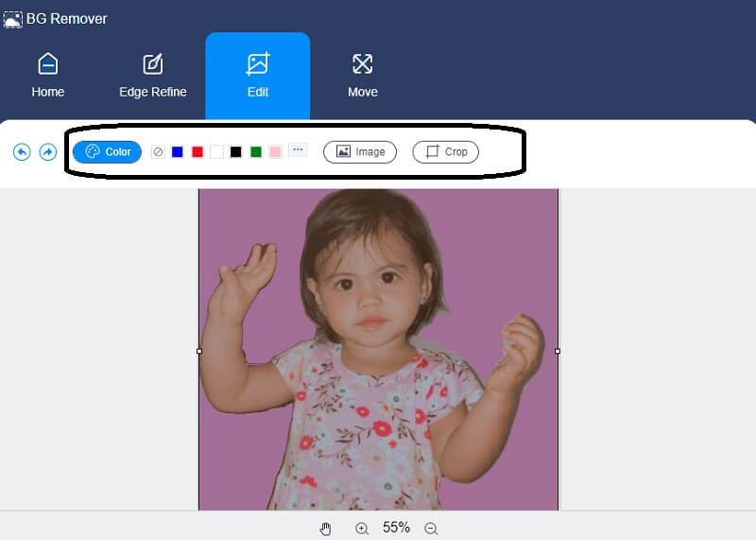Choose the transparent no-color swatch
Screen dimensions: 756x540
tap(158, 151)
